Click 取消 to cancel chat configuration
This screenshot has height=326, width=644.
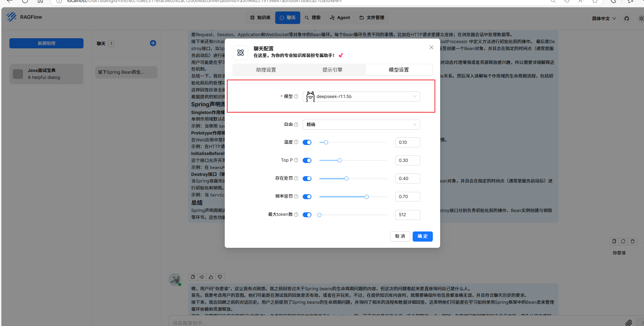[x=400, y=236]
